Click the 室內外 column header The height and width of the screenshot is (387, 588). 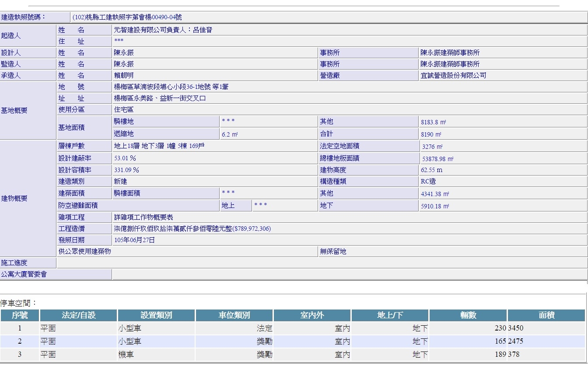312,315
